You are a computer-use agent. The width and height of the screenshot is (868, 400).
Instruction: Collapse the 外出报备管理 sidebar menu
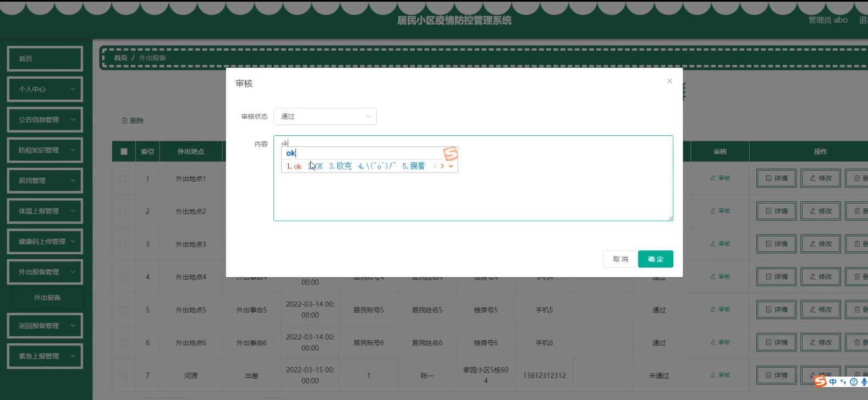(45, 272)
